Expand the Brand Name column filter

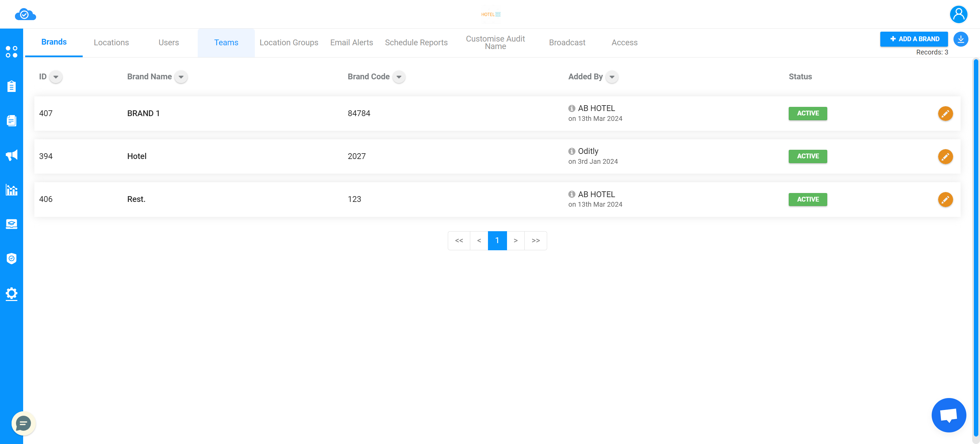[181, 77]
